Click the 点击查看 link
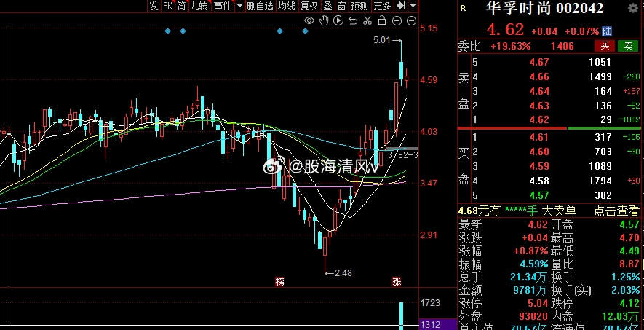 pyautogui.click(x=616, y=211)
